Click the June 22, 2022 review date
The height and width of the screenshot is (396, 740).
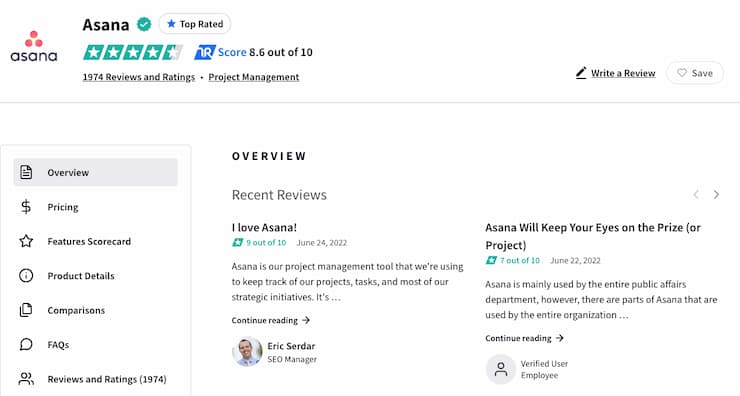(575, 261)
